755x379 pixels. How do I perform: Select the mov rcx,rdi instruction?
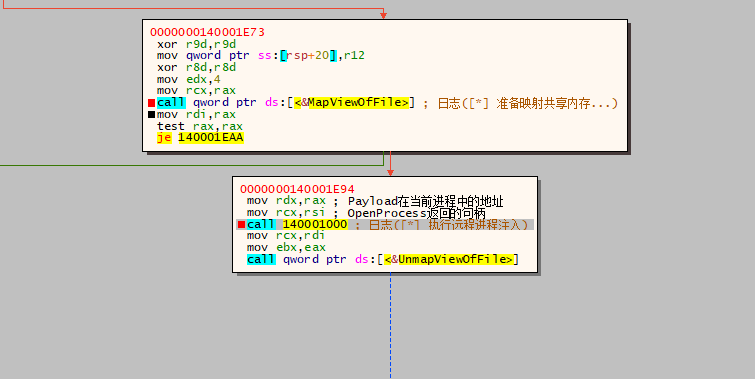pyautogui.click(x=286, y=235)
